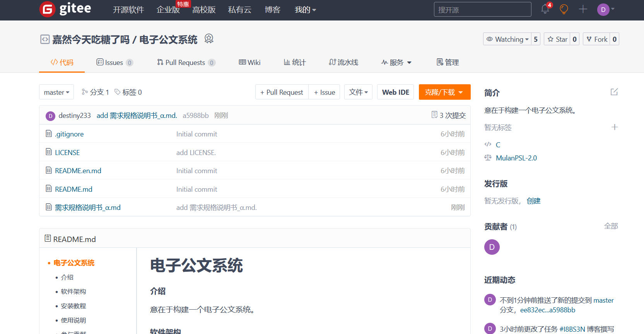
Task: Jump to 软件架构 in README outline
Action: (x=73, y=291)
